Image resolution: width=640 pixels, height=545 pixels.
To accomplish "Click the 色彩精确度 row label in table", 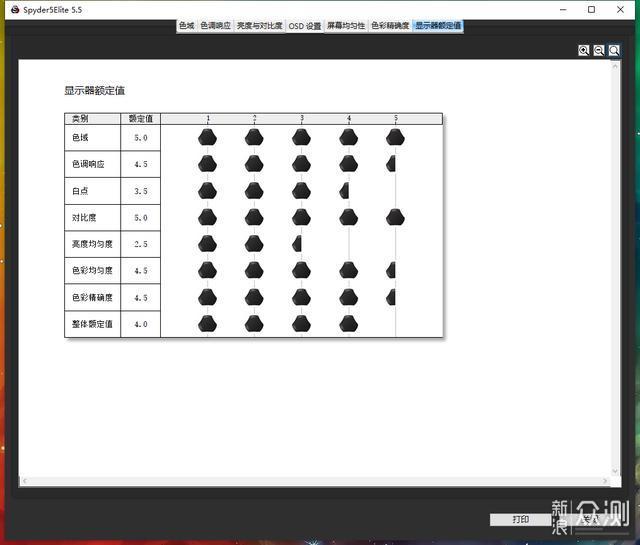I will click(x=92, y=298).
